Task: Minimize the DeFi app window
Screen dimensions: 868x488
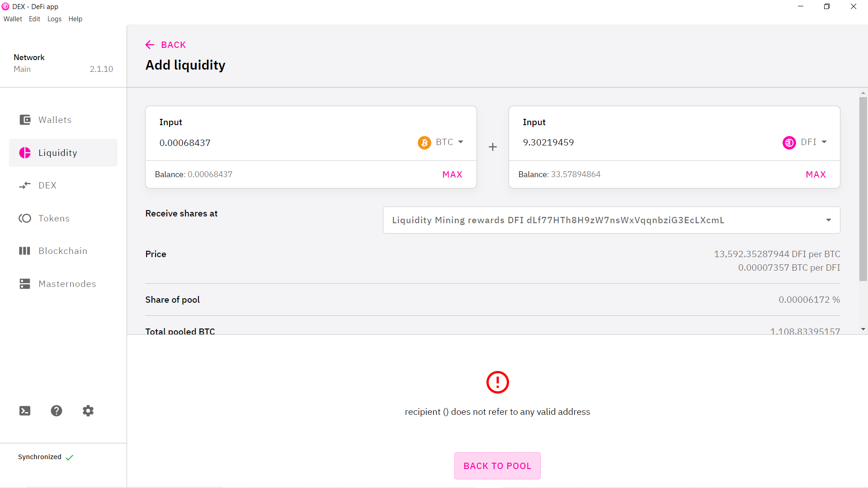Action: click(x=801, y=6)
